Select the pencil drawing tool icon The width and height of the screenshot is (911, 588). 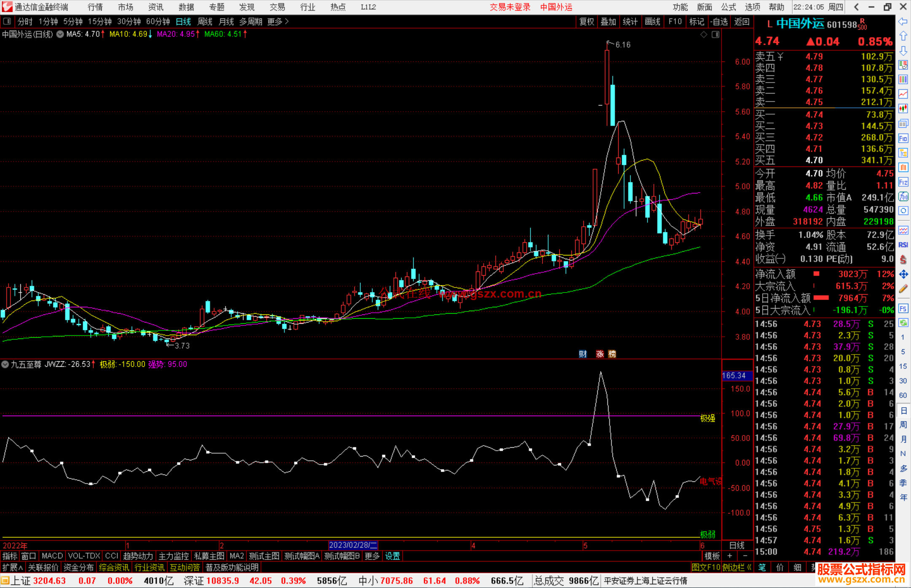coord(903,289)
